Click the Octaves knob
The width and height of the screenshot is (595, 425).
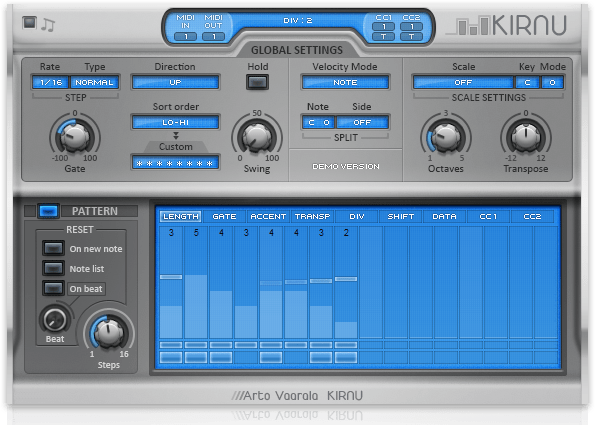coord(446,137)
